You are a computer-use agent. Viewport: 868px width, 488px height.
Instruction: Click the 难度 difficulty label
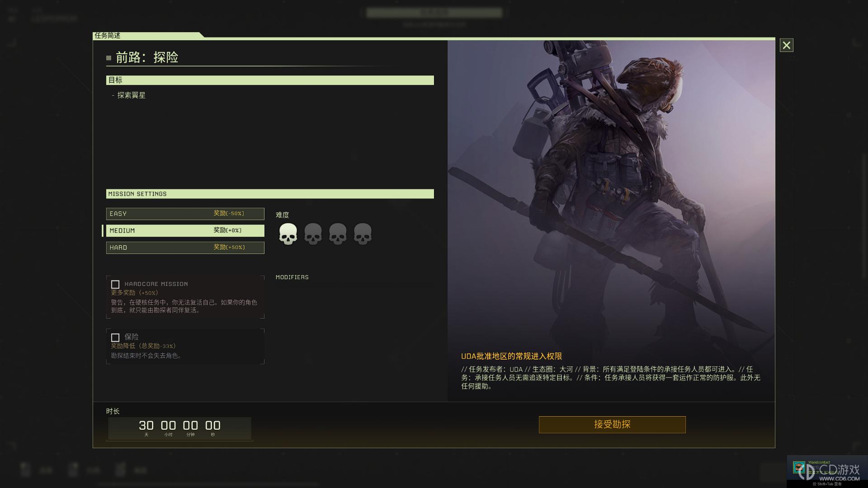pos(282,215)
